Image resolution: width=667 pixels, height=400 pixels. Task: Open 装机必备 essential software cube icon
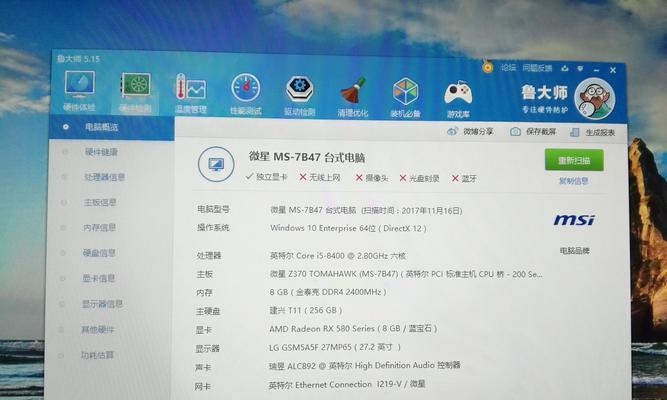pyautogui.click(x=405, y=97)
